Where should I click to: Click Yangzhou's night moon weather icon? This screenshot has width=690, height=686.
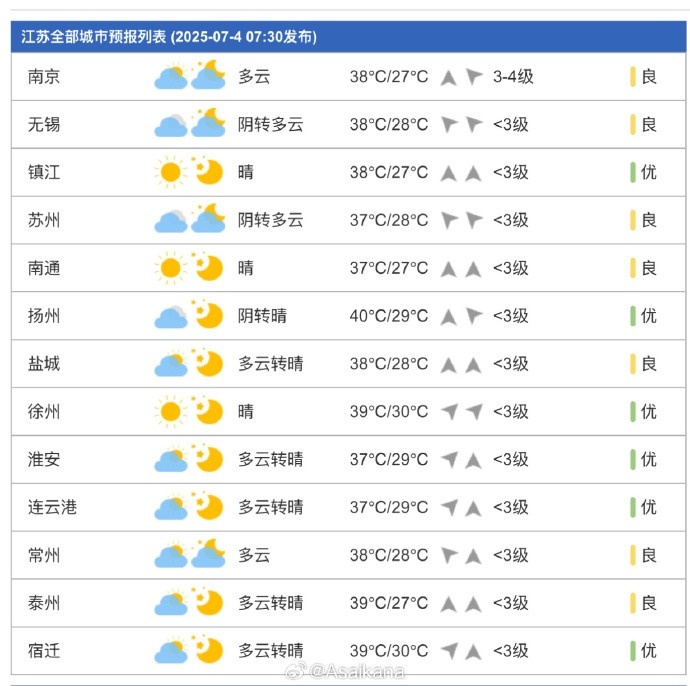pos(208,315)
